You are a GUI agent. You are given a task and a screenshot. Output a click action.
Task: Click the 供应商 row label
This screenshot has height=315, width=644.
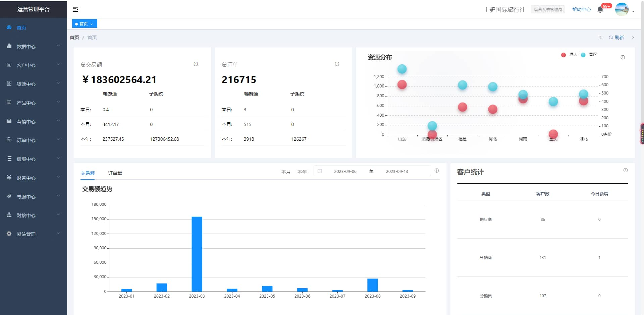point(486,219)
